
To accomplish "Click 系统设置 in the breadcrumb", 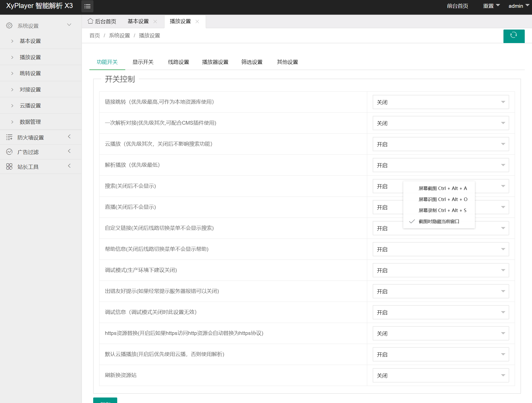I will (x=119, y=36).
